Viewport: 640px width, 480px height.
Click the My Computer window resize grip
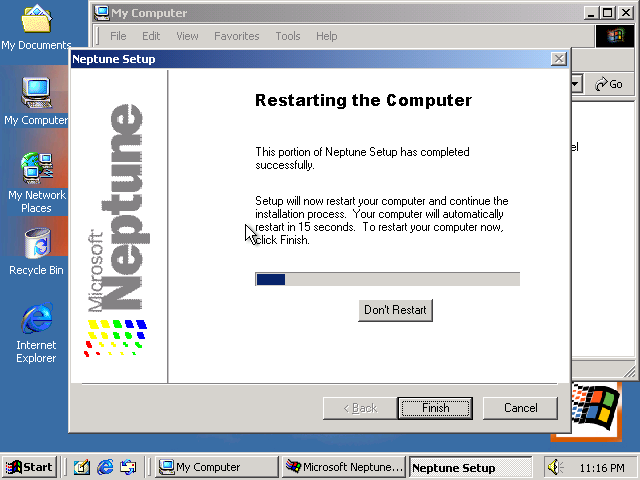(x=629, y=371)
